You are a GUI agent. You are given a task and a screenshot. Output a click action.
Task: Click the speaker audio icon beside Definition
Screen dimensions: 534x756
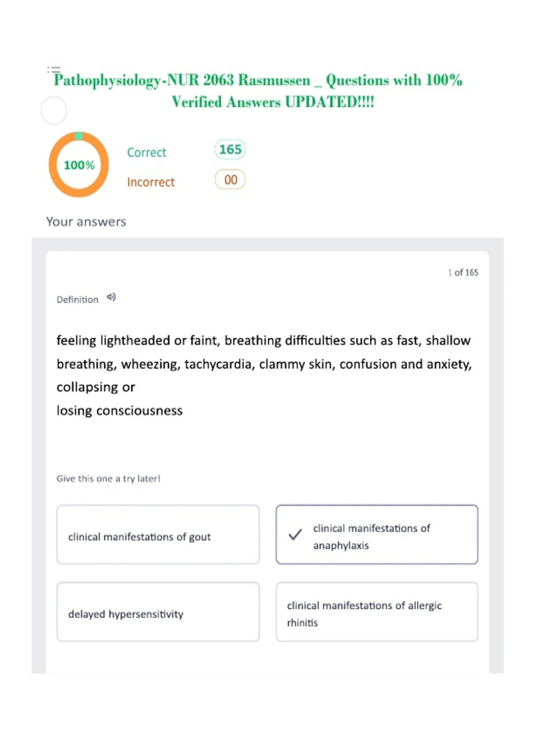click(x=111, y=297)
